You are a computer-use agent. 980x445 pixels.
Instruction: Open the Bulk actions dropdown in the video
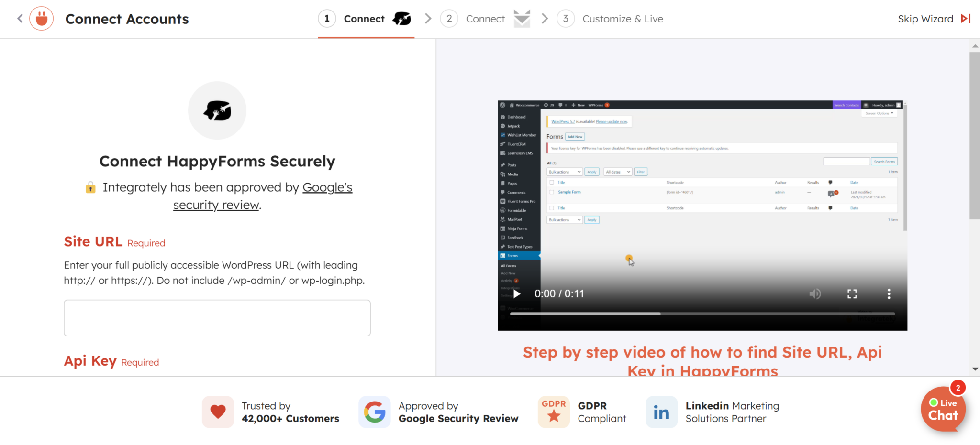point(564,172)
